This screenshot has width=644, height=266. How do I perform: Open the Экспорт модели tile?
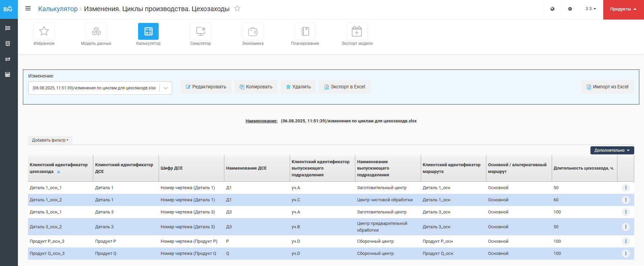[x=357, y=31]
